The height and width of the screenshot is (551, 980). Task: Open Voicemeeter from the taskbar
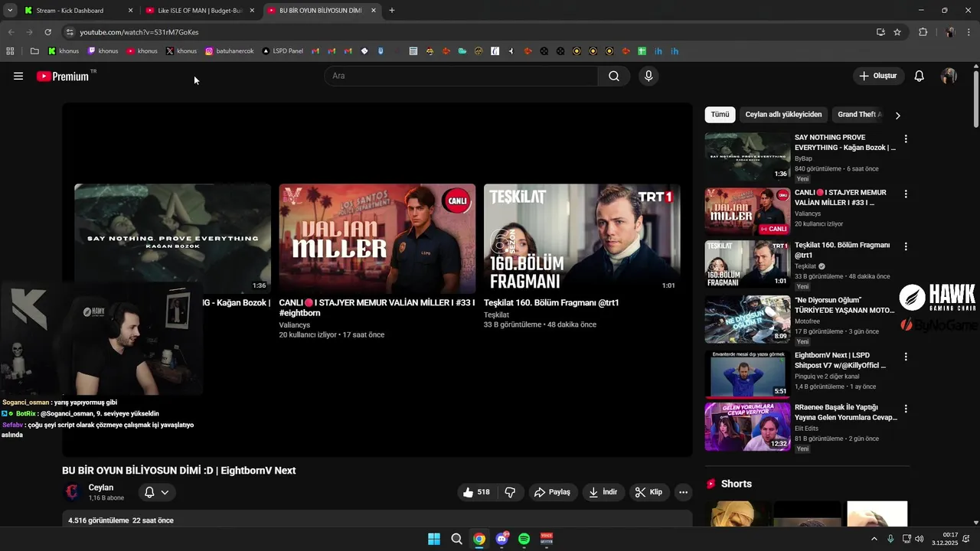tap(547, 539)
